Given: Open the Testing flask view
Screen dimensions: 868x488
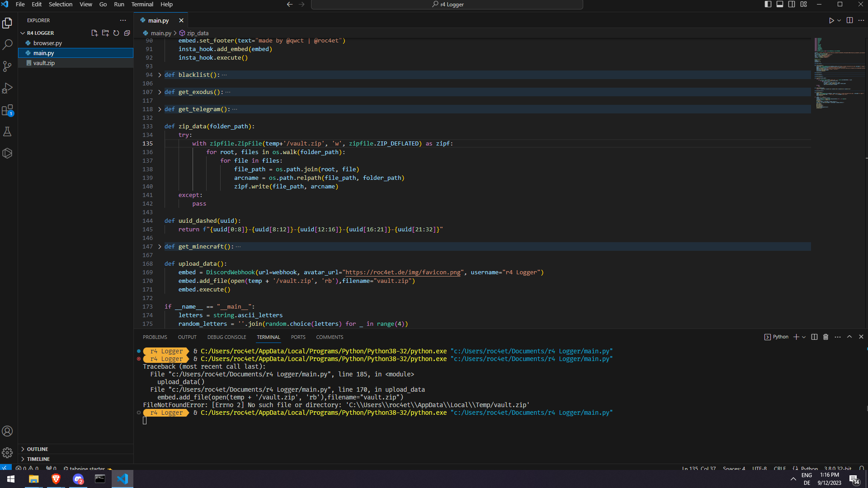Looking at the screenshot, I should point(7,131).
